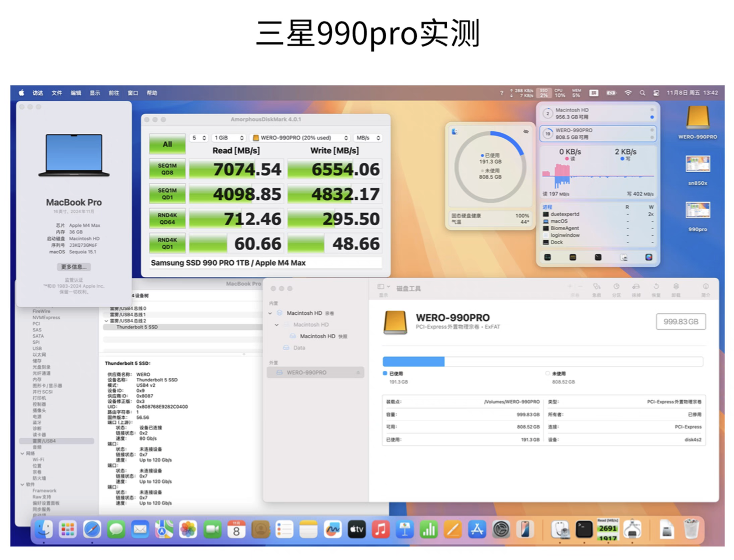The width and height of the screenshot is (734, 560).
Task: Run the SEQ1M QD8 test
Action: coord(167,169)
